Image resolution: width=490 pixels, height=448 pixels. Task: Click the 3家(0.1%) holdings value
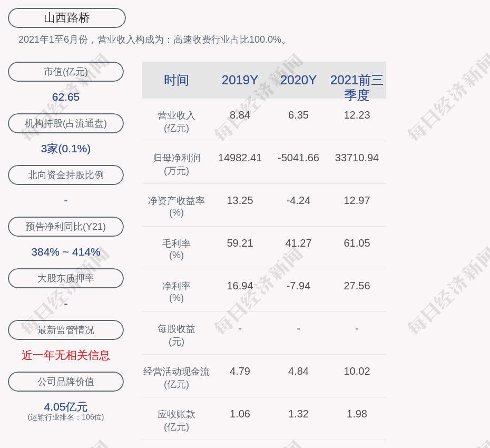[66, 149]
